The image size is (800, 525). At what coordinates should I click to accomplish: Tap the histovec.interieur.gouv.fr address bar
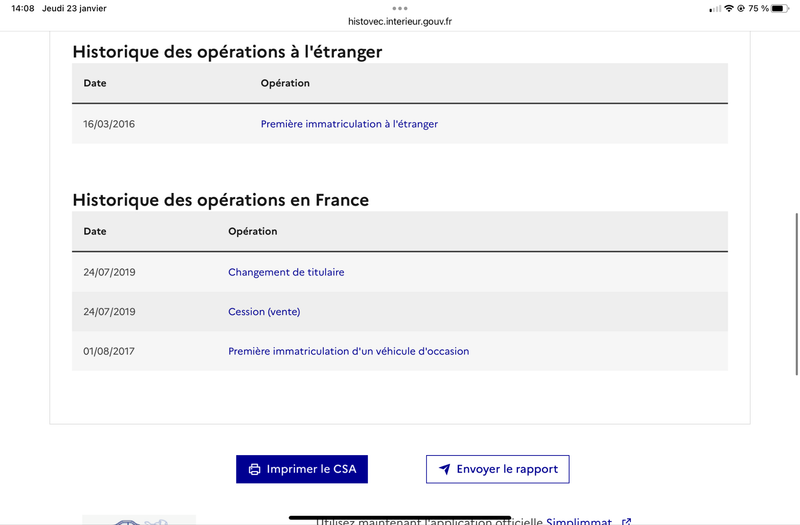[x=399, y=21]
